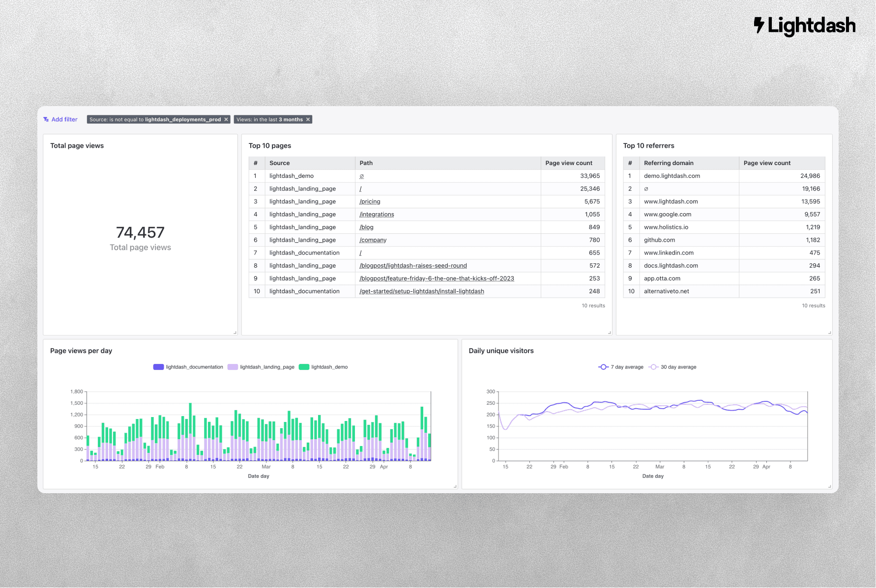
Task: Click the Page views per day resize handle
Action: point(455,486)
